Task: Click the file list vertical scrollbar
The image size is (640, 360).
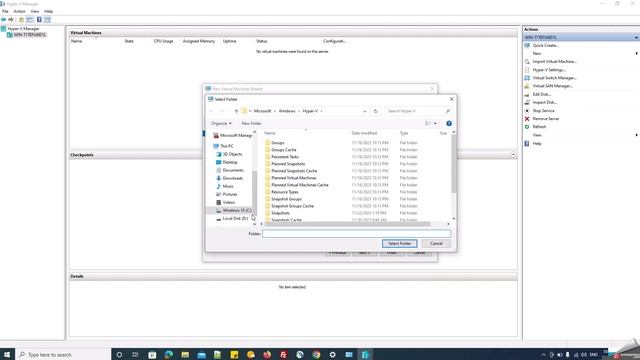Action: (x=453, y=163)
